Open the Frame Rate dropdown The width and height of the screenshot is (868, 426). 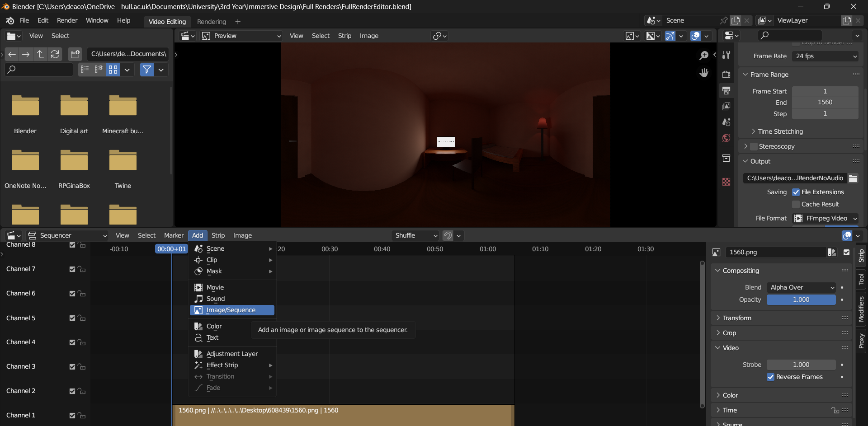(825, 56)
